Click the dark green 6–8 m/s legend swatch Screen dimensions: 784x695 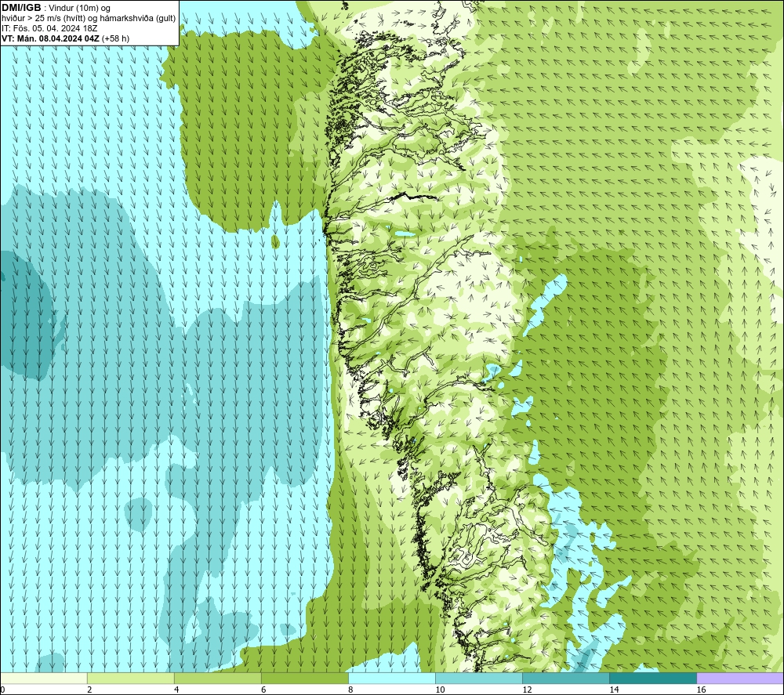pyautogui.click(x=305, y=678)
